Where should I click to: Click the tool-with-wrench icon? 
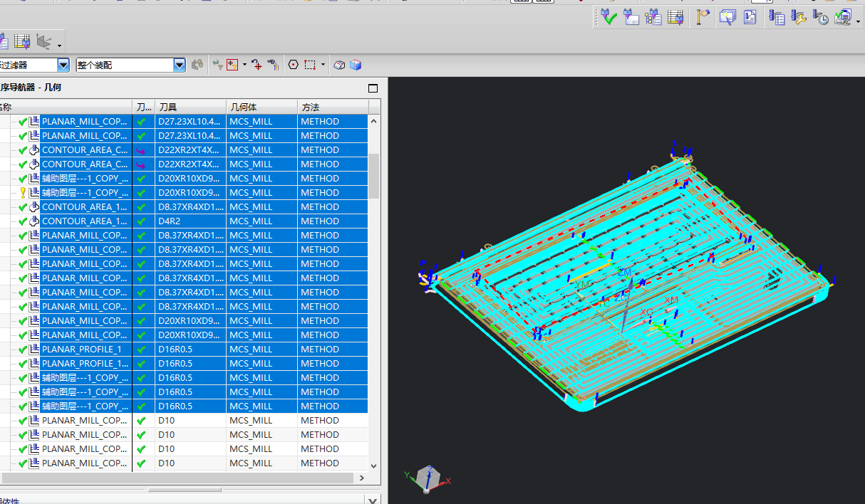pos(799,17)
